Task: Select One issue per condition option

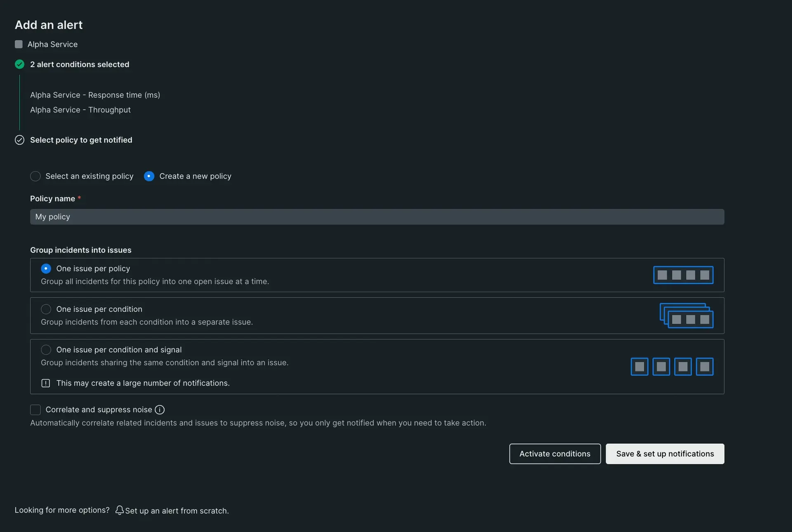Action: point(46,309)
